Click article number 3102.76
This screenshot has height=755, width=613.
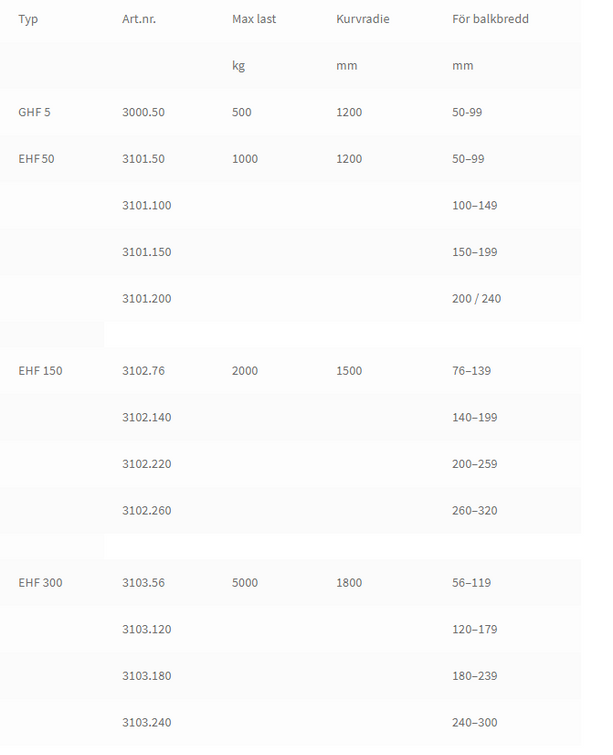[143, 371]
